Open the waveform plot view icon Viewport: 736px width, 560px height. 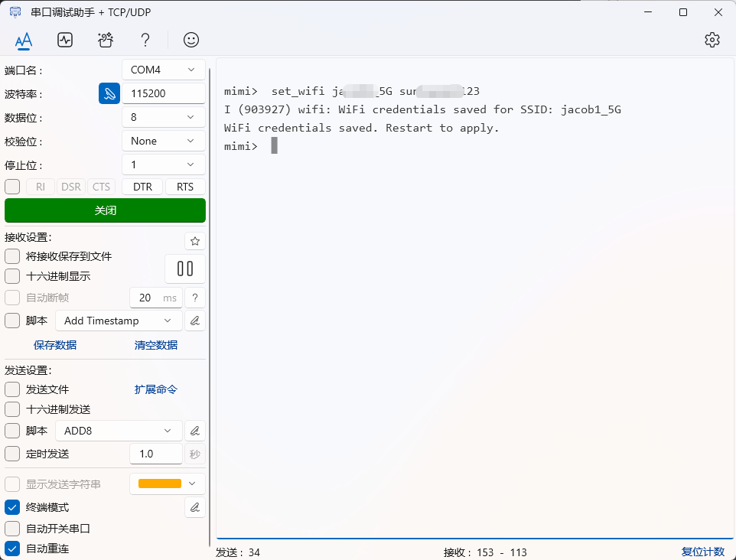(65, 40)
